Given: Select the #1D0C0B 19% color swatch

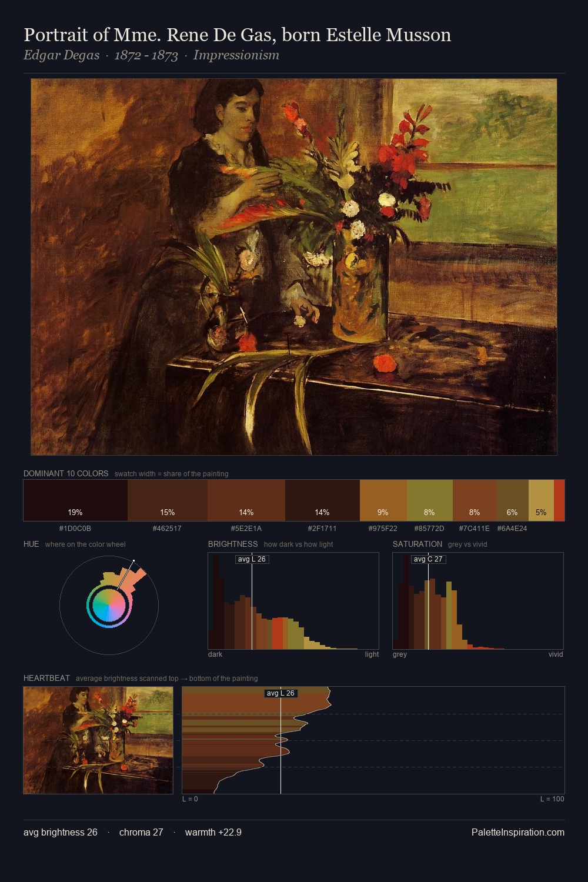Looking at the screenshot, I should coord(75,500).
